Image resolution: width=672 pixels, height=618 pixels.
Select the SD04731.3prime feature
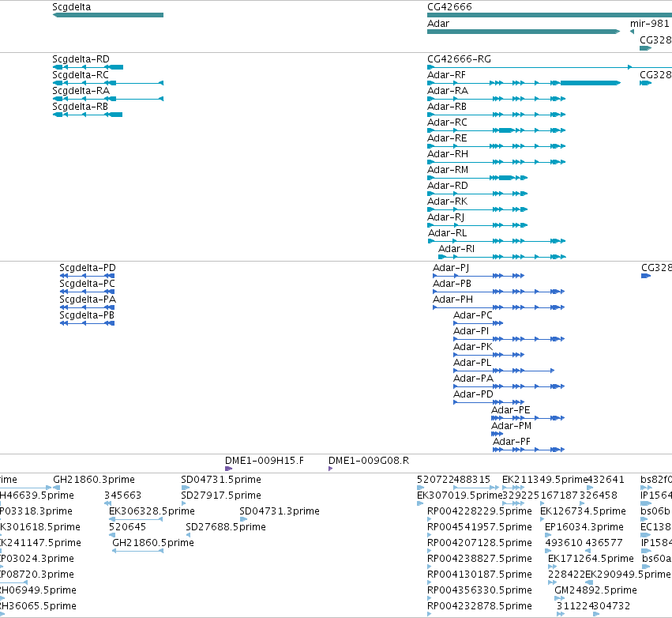[x=243, y=519]
